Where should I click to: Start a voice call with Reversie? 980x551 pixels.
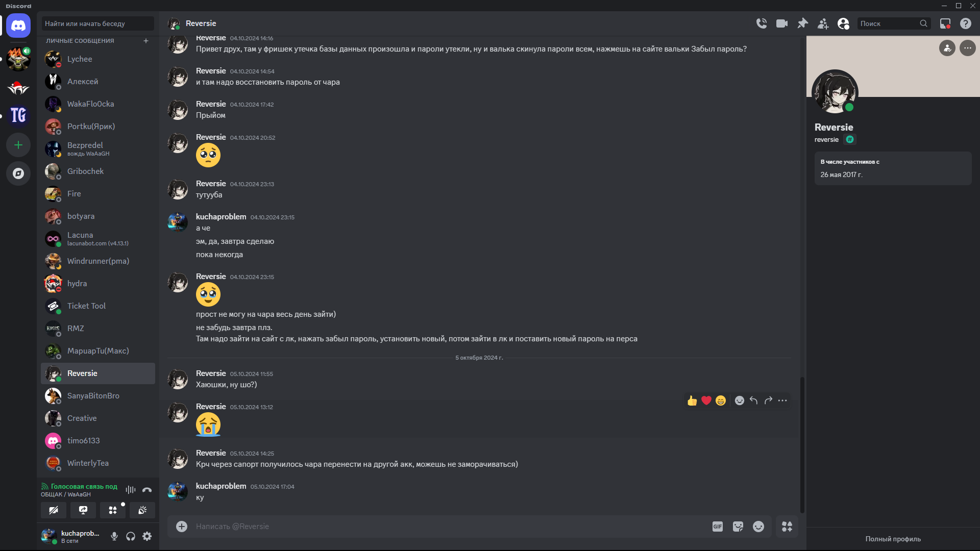click(x=762, y=23)
